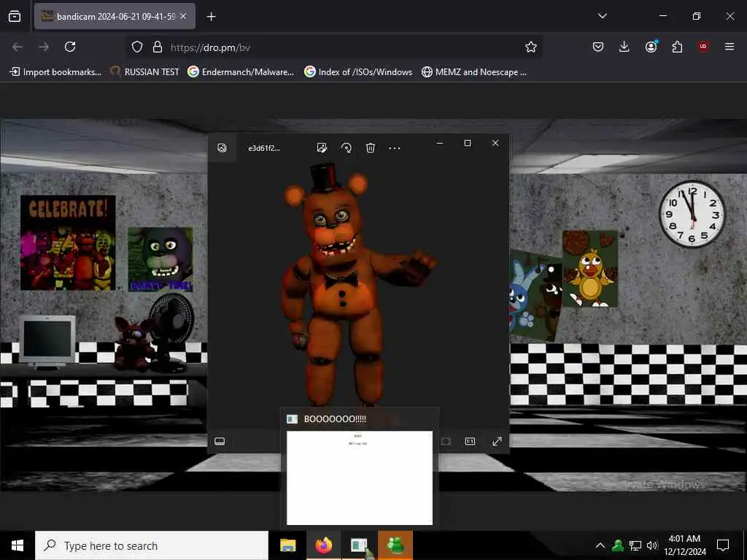Screen dimensions: 747x560
Task: Focus the dro.pm/bv address bar
Action: point(333,47)
